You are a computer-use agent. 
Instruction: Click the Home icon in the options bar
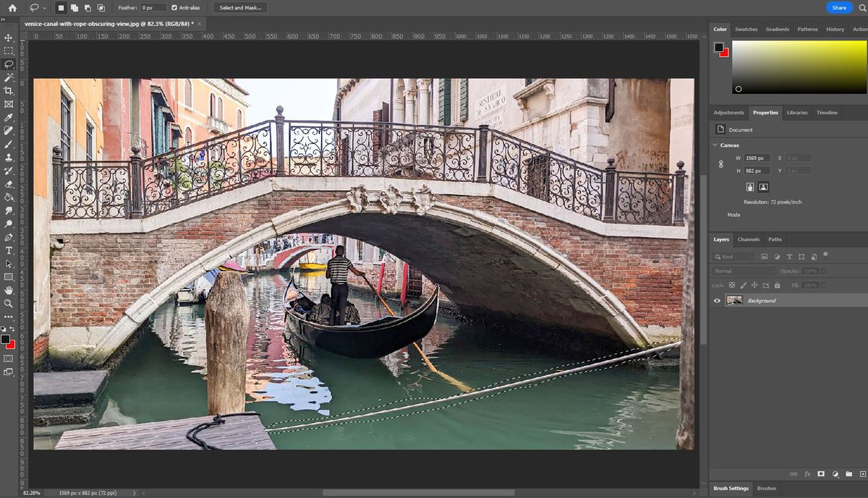click(x=13, y=7)
